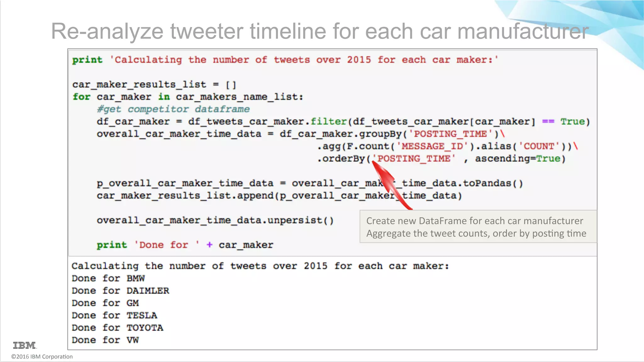Click the 'car_maker_results_list.append' line

tap(280, 195)
